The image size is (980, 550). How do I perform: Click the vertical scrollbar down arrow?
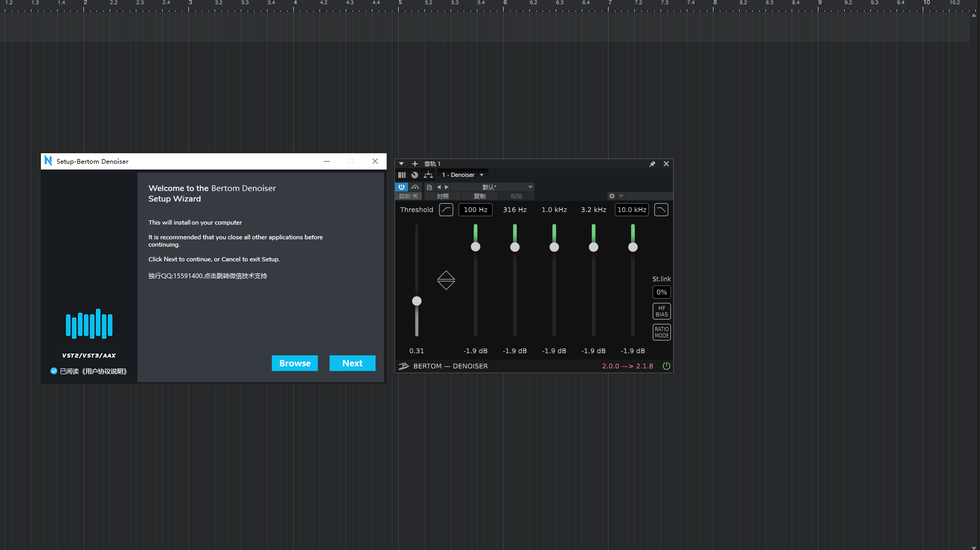[974, 547]
